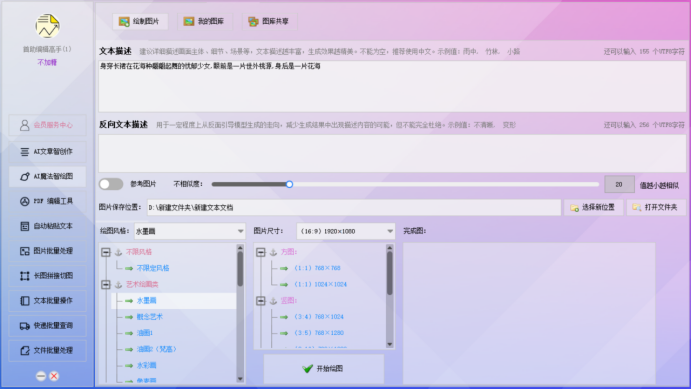Screen dimensions: 692x389
Task: Click the purple 不加群 link under the username
Action: (x=47, y=63)
